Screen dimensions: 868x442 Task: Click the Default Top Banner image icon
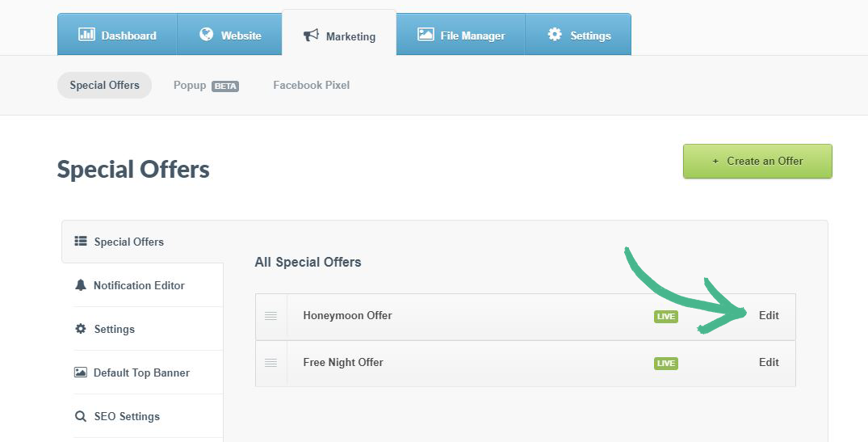pyautogui.click(x=80, y=373)
